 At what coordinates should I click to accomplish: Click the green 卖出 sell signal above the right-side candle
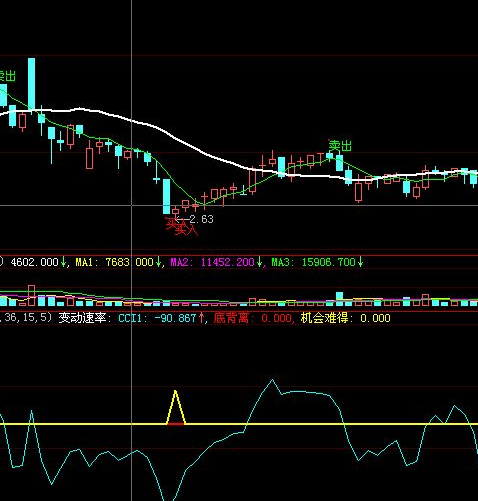[340, 146]
